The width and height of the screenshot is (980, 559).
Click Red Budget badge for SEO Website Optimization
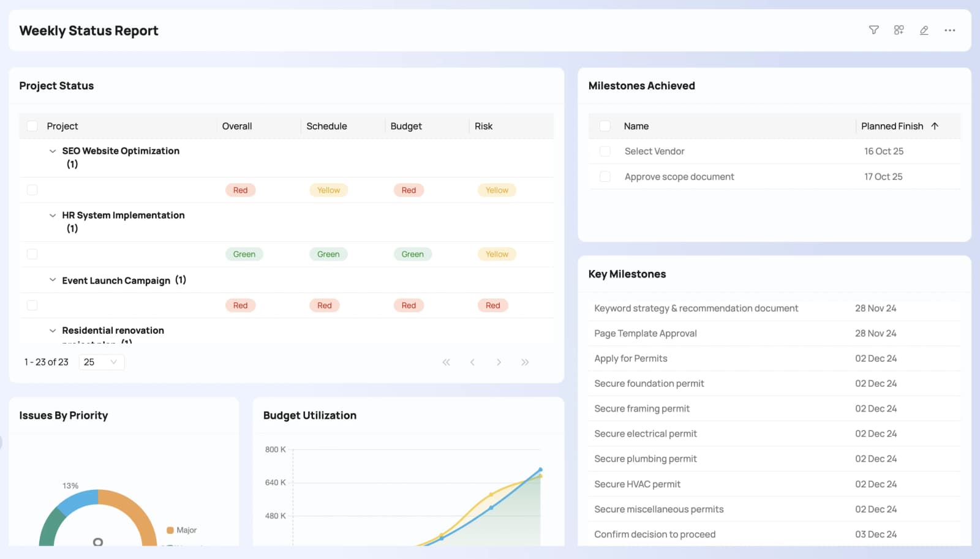(x=409, y=190)
